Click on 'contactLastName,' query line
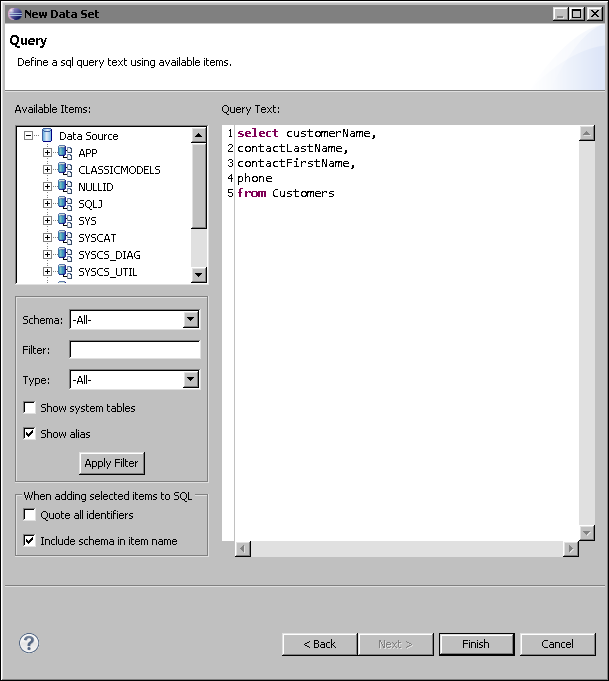 (292, 148)
